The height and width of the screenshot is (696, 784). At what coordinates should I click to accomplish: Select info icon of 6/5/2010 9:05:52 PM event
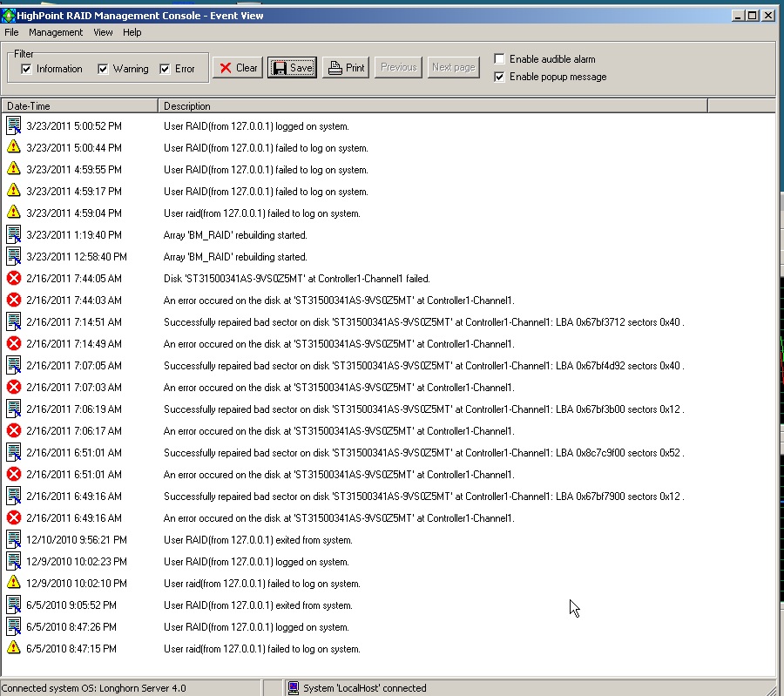pyautogui.click(x=13, y=605)
